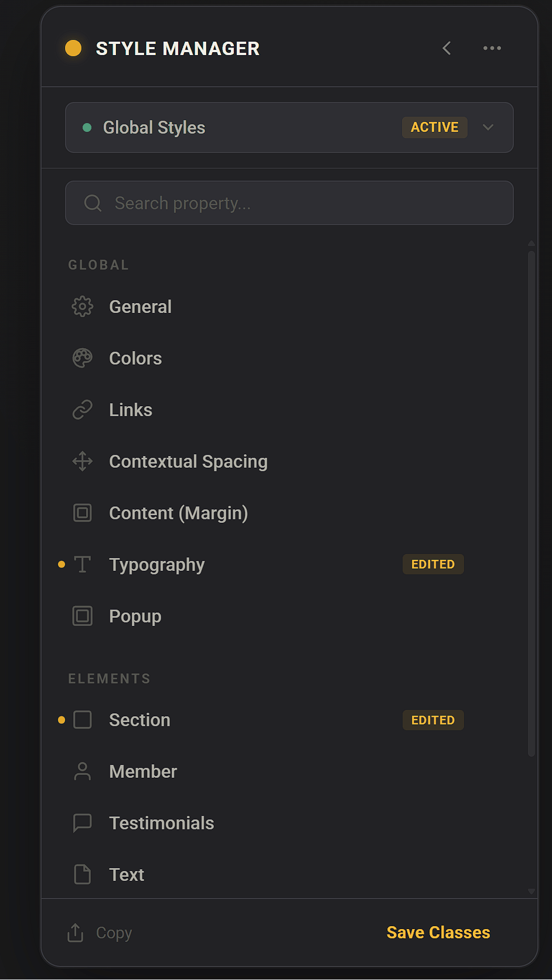
Task: Click the Links chain icon
Action: click(x=83, y=410)
